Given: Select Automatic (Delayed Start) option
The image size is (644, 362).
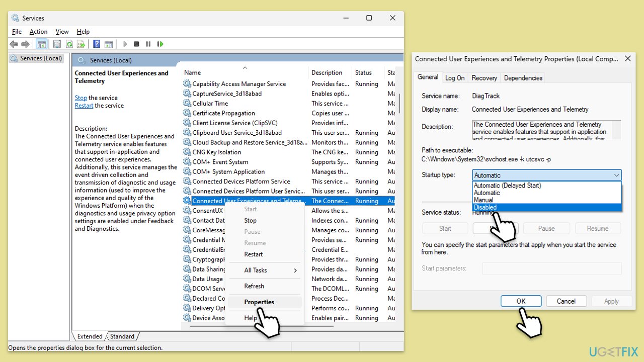Looking at the screenshot, I should (547, 186).
